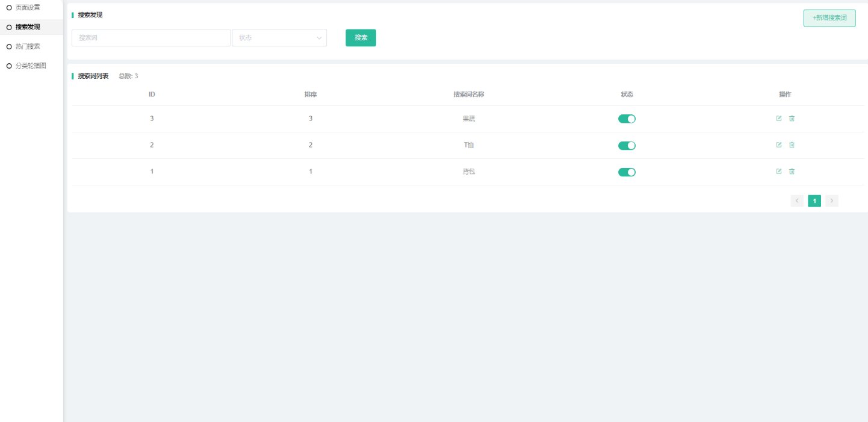Go to next page arrow
This screenshot has width=868, height=422.
(832, 201)
